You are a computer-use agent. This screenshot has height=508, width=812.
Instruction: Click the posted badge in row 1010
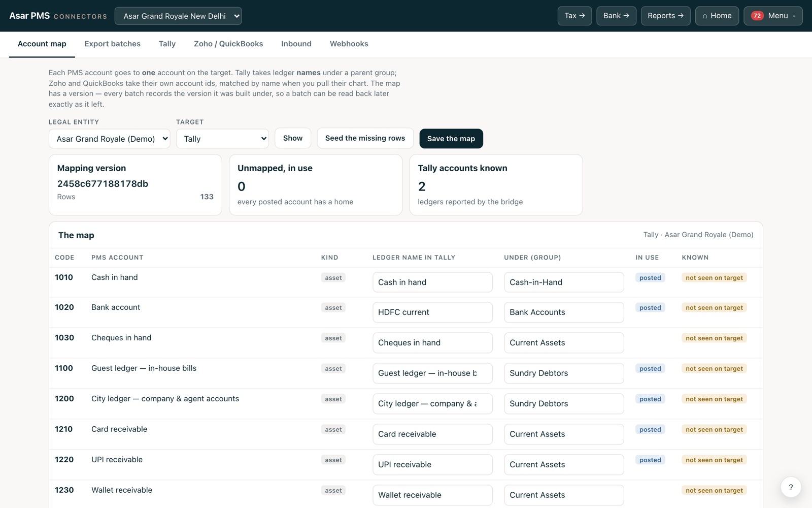[x=650, y=278]
